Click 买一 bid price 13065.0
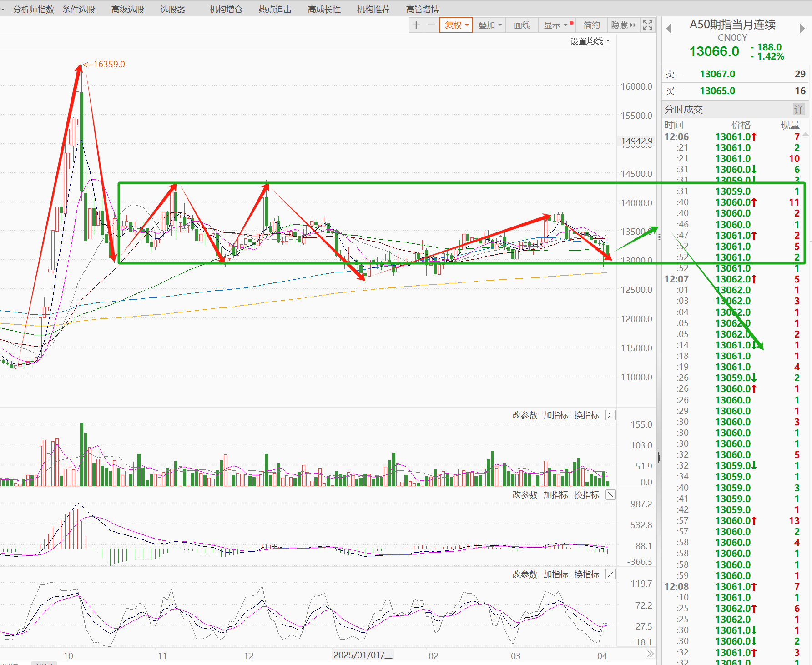The width and height of the screenshot is (812, 665). point(717,91)
